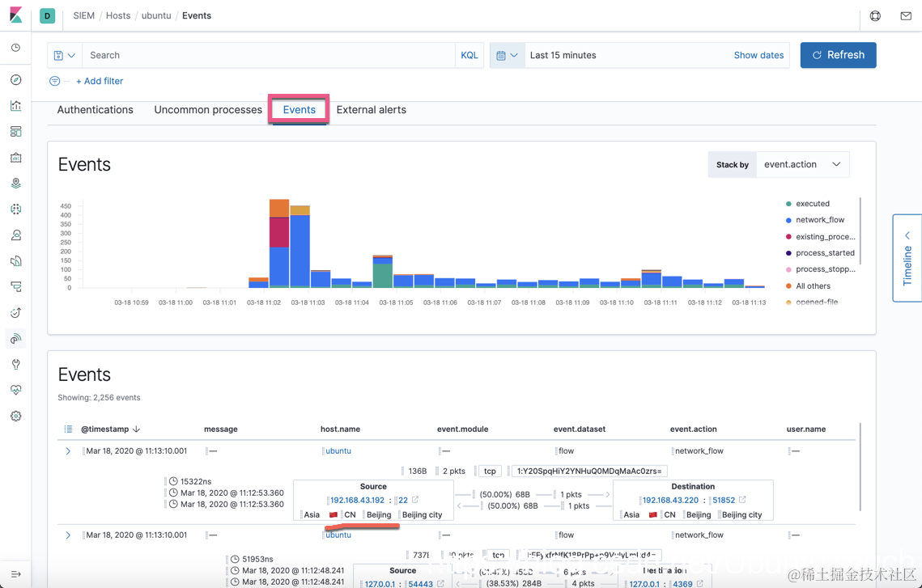Open APM icon in sidebar

(16, 286)
